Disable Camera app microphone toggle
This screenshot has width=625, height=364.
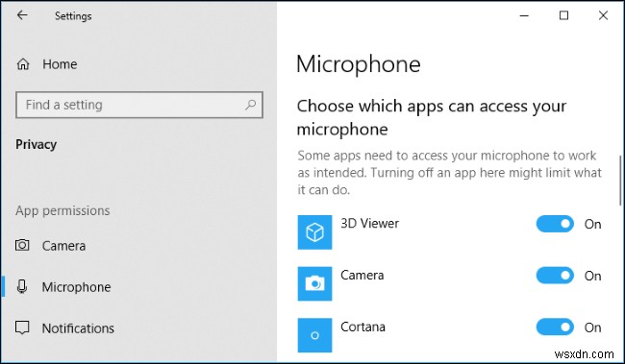pyautogui.click(x=555, y=276)
